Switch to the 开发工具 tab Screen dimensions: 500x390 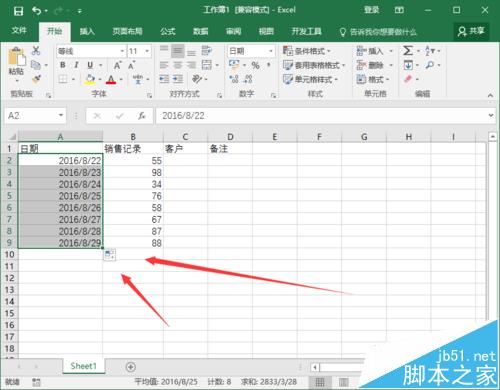click(307, 31)
